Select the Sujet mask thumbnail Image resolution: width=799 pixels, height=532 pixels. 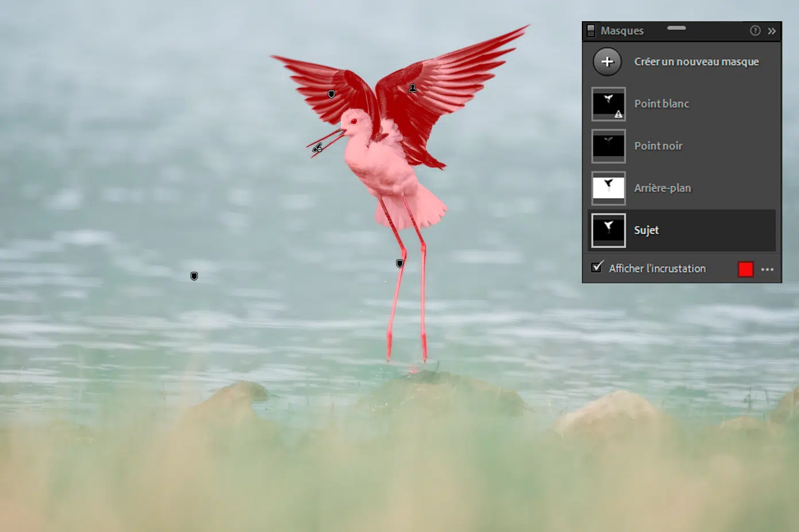(x=608, y=230)
